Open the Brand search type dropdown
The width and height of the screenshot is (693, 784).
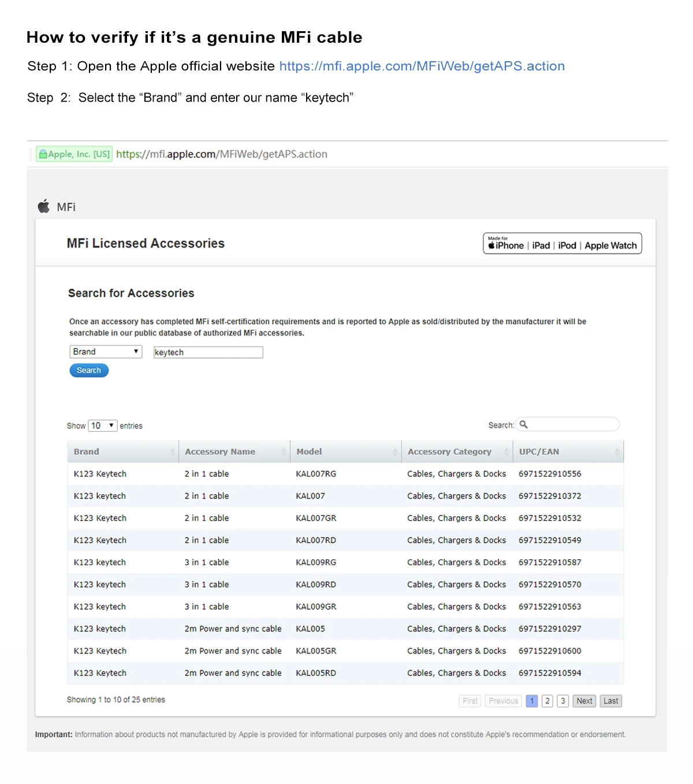click(106, 352)
